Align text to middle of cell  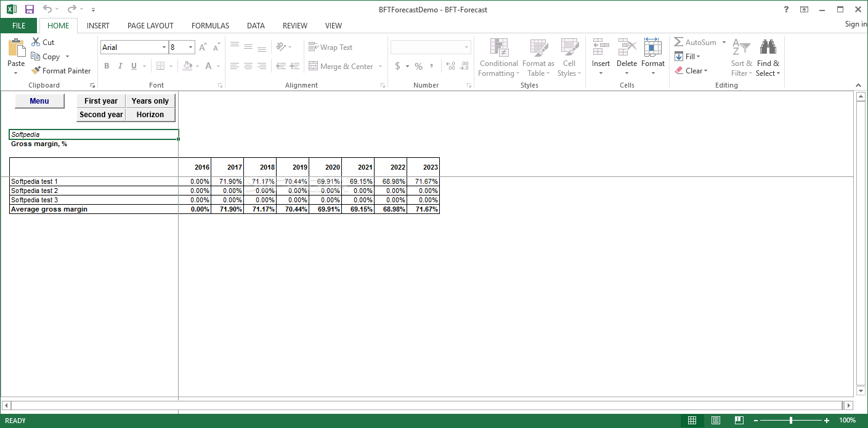[248, 47]
